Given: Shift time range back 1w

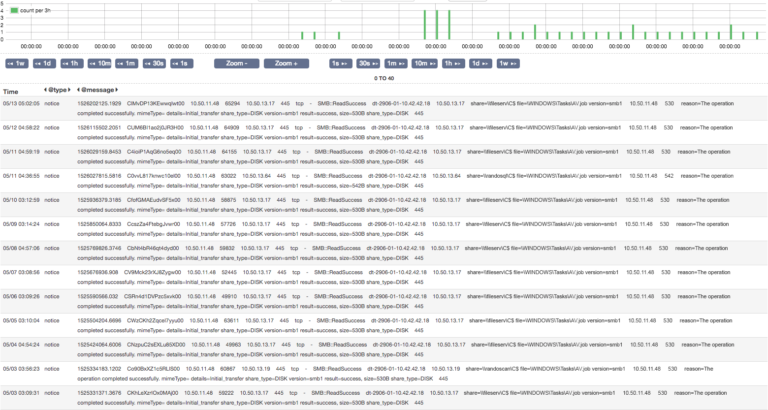Looking at the screenshot, I should (x=17, y=63).
